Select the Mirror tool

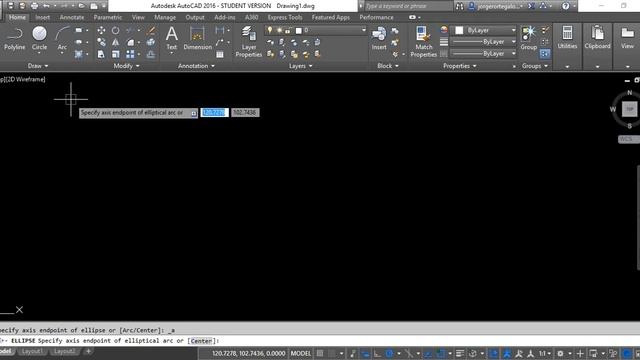coord(116,42)
